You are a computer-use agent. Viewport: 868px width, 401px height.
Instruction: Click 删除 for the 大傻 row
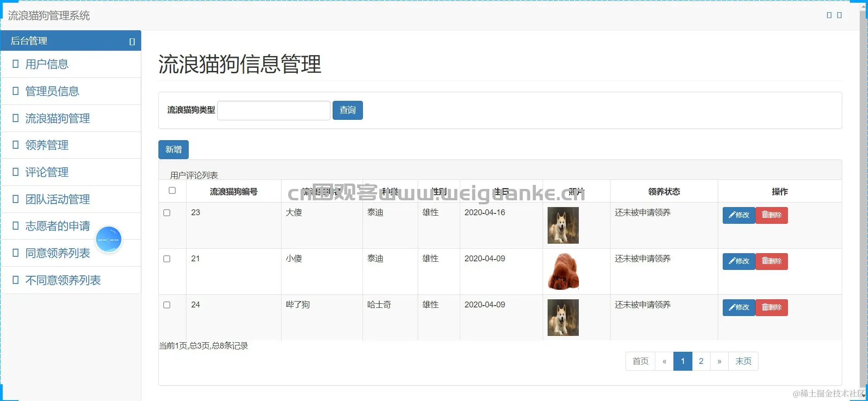click(x=772, y=215)
